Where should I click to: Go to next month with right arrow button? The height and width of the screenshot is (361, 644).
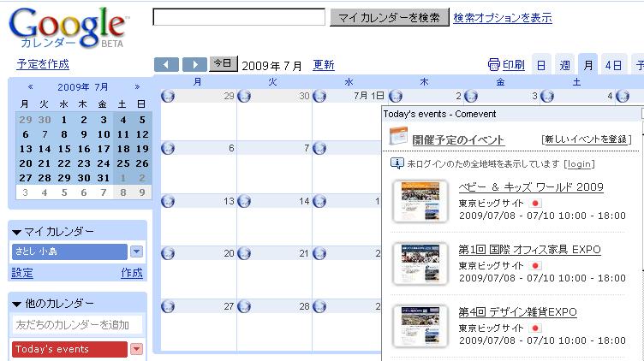(x=194, y=64)
